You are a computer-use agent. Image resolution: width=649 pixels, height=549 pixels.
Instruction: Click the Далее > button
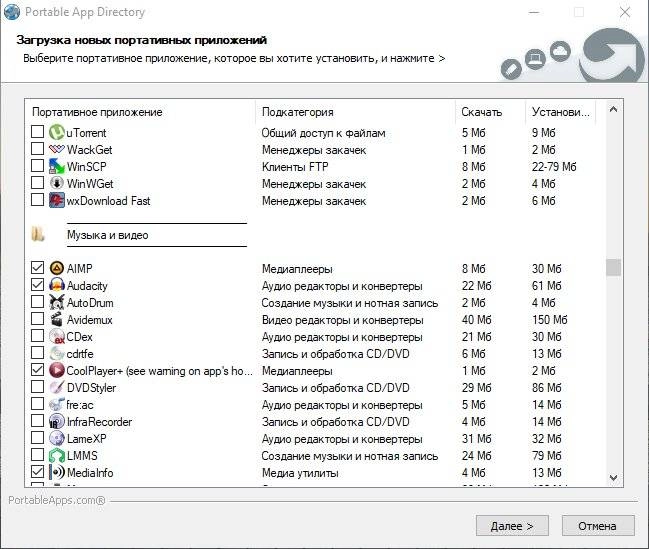pos(512,526)
